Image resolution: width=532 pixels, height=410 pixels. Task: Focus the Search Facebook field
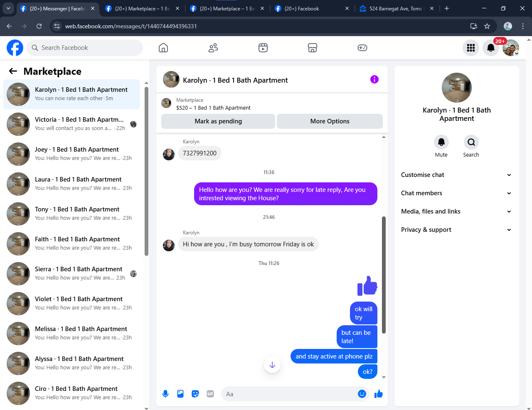point(85,48)
